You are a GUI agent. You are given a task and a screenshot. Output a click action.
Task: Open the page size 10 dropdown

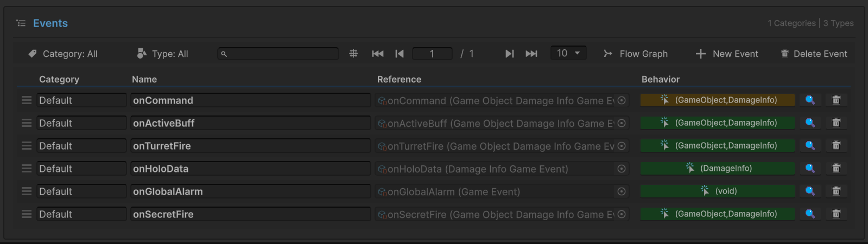coord(568,53)
